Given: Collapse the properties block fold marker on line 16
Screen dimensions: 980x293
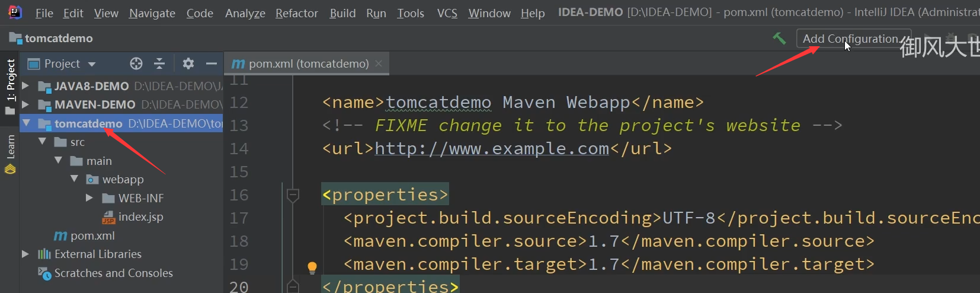Looking at the screenshot, I should pos(293,195).
